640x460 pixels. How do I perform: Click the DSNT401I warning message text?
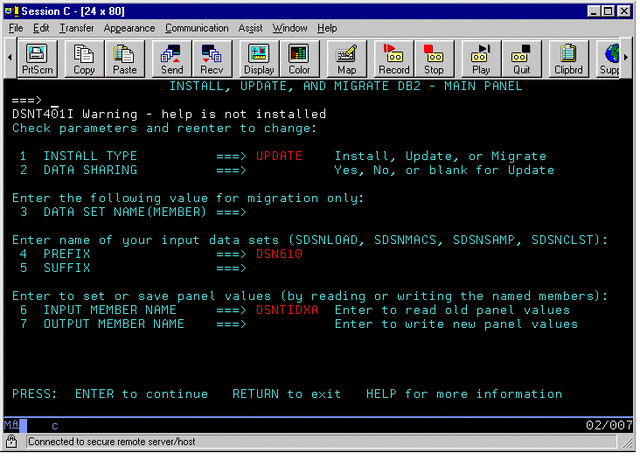point(169,114)
